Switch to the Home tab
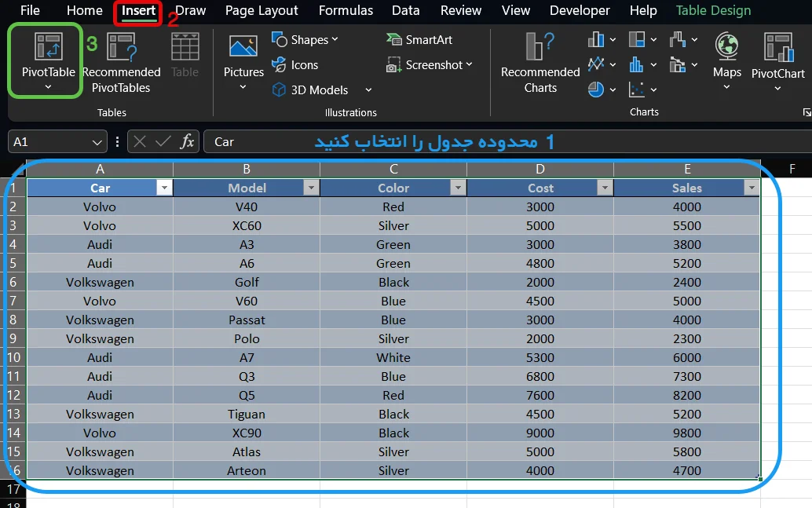Screen dimensions: 812x508 84,10
